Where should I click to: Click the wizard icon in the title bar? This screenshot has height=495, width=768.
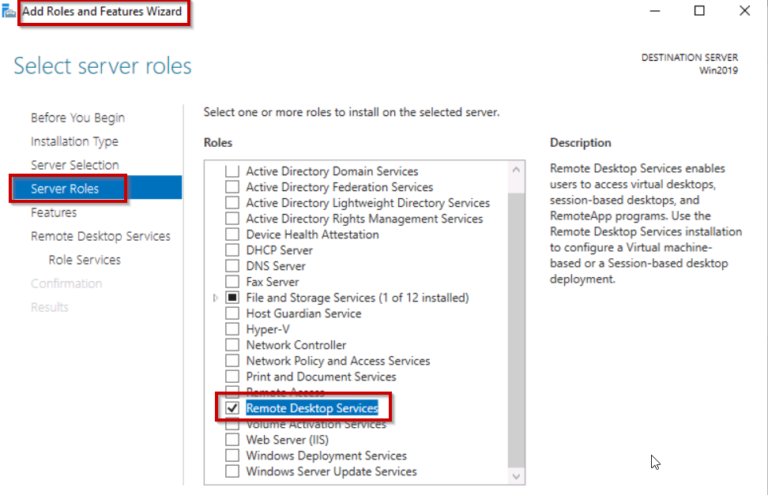click(8, 11)
